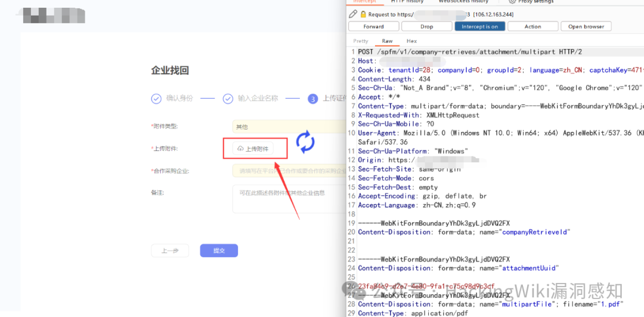This screenshot has height=317, width=644.
Task: Click the pencil edit icon beside the request
Action: pos(353,14)
